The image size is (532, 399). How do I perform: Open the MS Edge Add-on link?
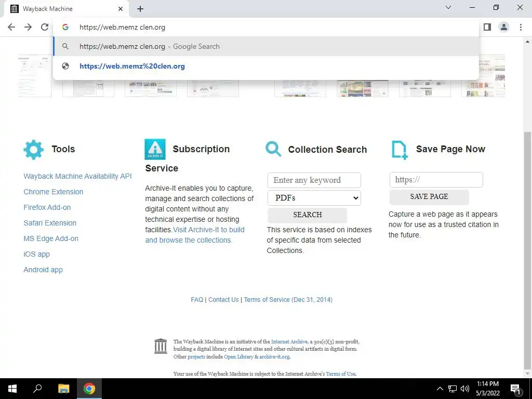click(x=51, y=238)
